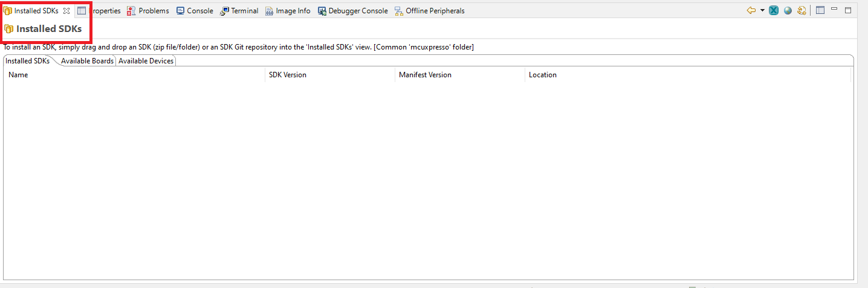Sort by the SDK Version column header
The image size is (868, 288).
click(x=287, y=75)
